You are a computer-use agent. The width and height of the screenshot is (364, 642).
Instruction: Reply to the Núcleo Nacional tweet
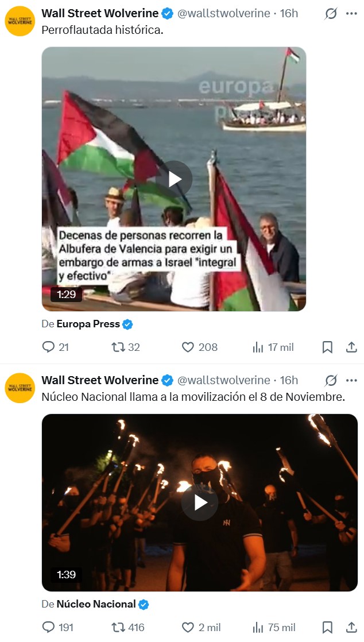click(58, 627)
